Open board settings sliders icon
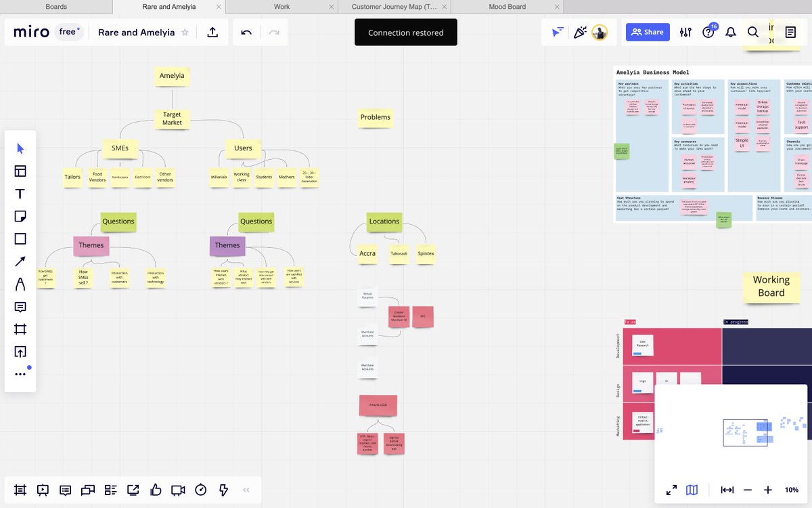 tap(685, 33)
